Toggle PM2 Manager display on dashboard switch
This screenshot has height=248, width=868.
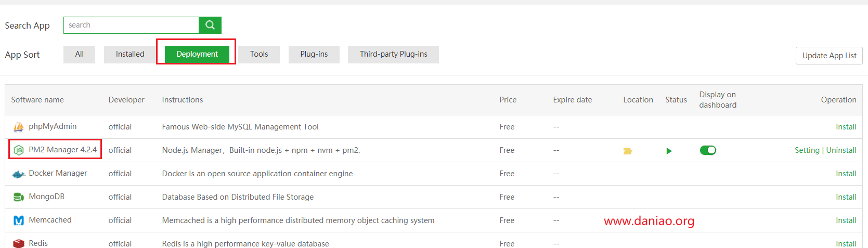pos(708,150)
